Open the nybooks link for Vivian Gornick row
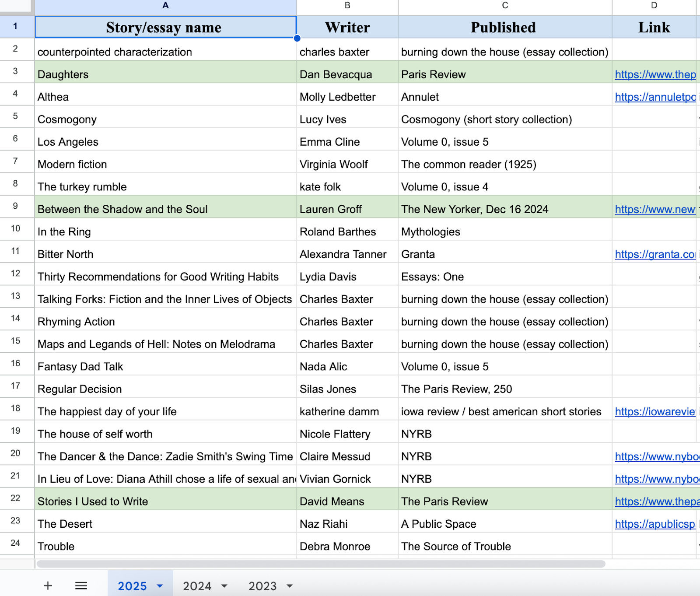This screenshot has width=700, height=596. point(657,479)
